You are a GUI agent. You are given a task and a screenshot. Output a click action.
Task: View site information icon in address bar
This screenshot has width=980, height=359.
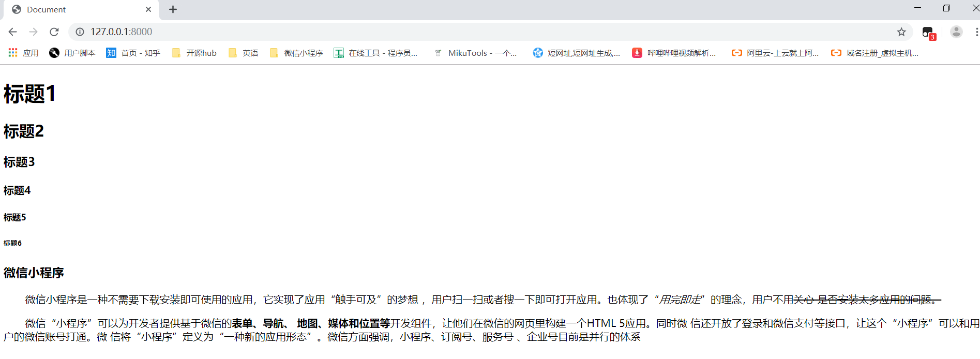(80, 32)
